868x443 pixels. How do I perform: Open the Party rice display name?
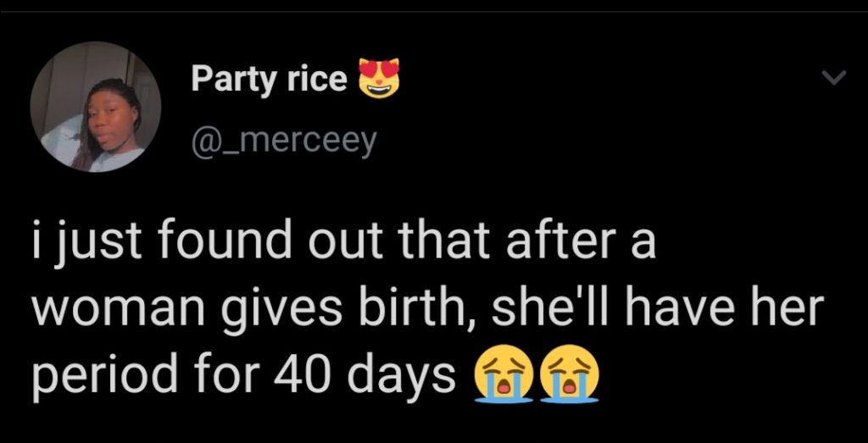[x=269, y=79]
